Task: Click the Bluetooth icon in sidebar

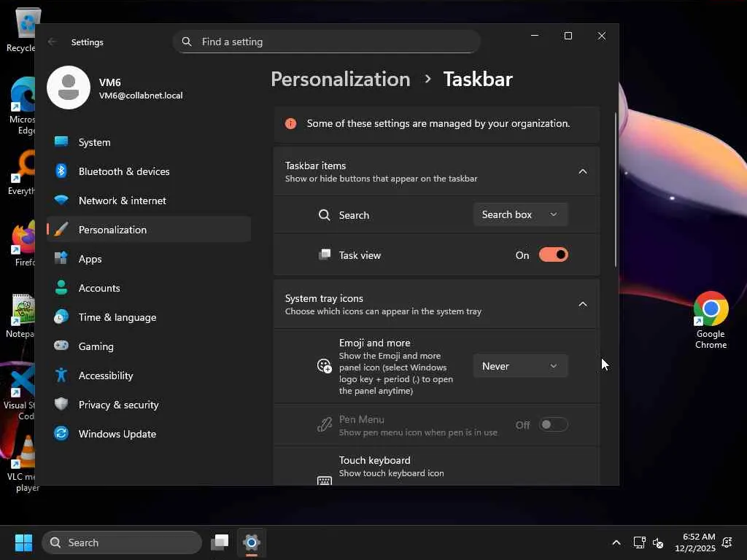Action: coord(61,171)
